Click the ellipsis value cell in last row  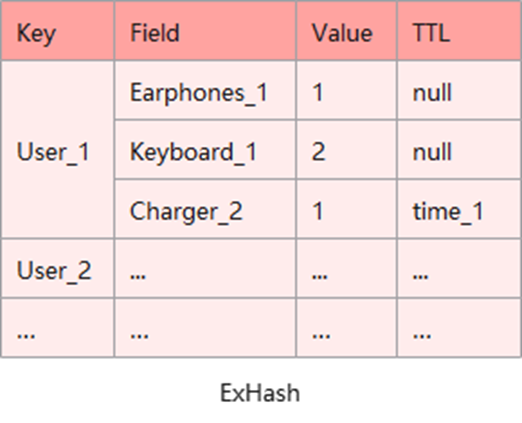tap(347, 328)
